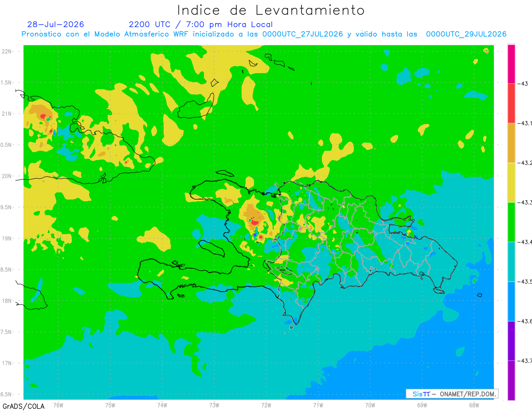Screen dimensions: 532x411
Task: Click the green legend swatch below -43.3
Action: pyautogui.click(x=511, y=222)
